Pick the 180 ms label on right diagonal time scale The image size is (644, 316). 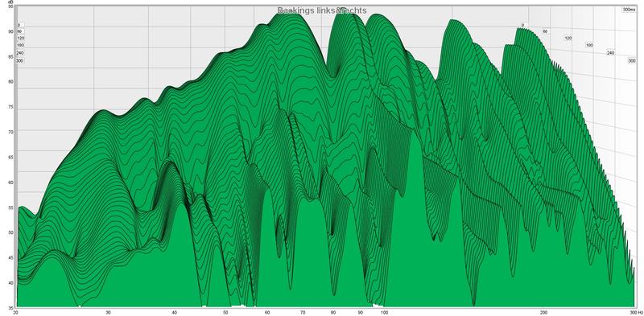point(589,45)
